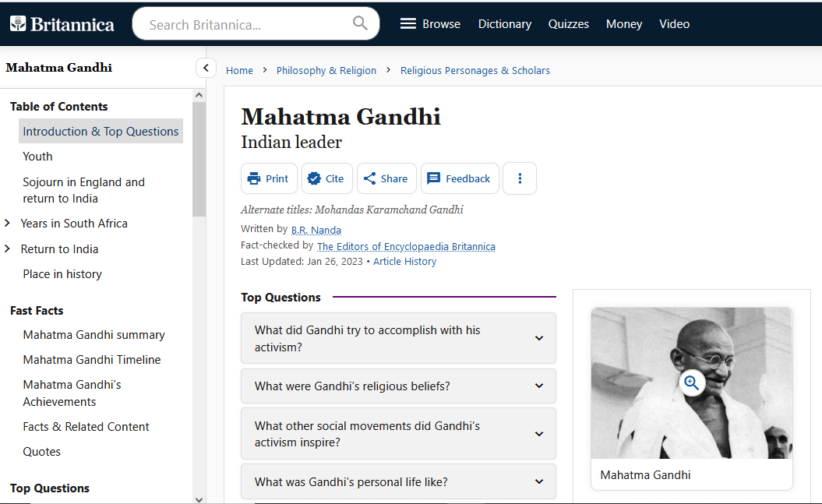This screenshot has height=504, width=822.
Task: Send Feedback on the article
Action: [460, 178]
